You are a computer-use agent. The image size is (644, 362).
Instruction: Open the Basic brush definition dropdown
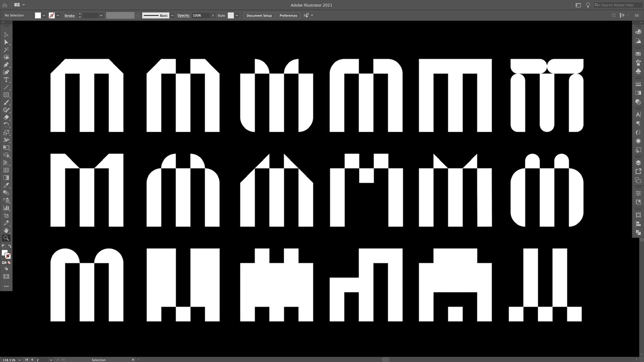(x=172, y=15)
